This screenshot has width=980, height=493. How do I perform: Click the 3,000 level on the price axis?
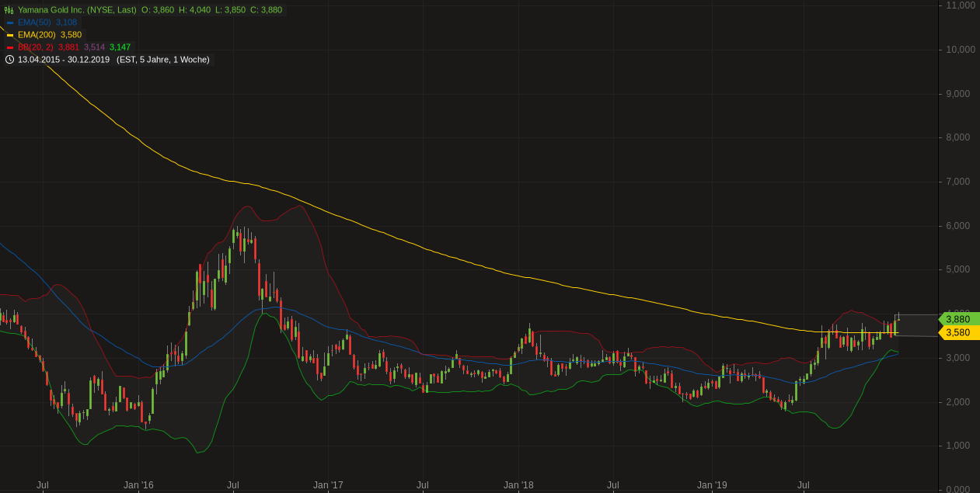(x=957, y=357)
